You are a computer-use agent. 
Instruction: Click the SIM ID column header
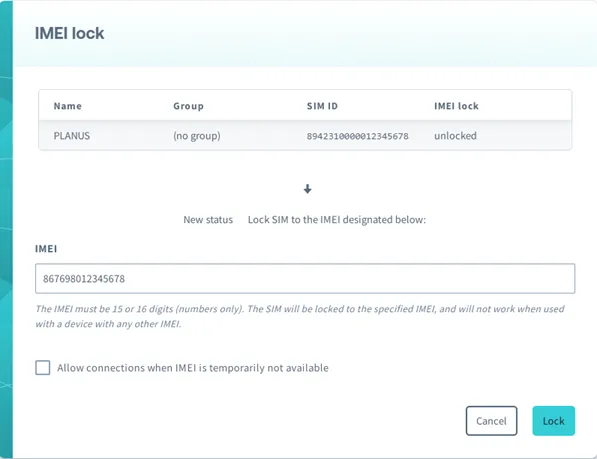tap(322, 106)
